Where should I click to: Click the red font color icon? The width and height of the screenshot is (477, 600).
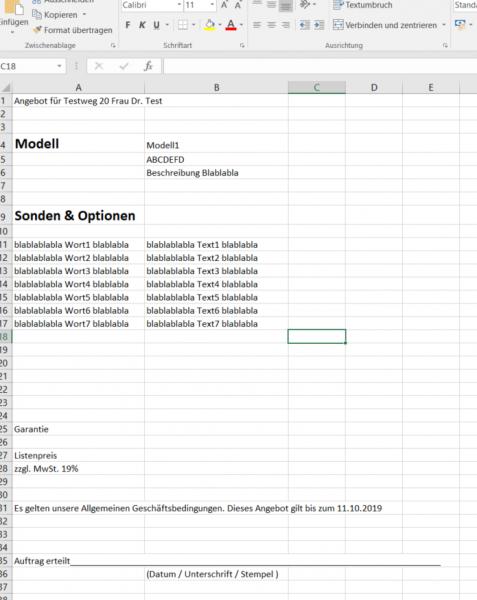point(231,25)
